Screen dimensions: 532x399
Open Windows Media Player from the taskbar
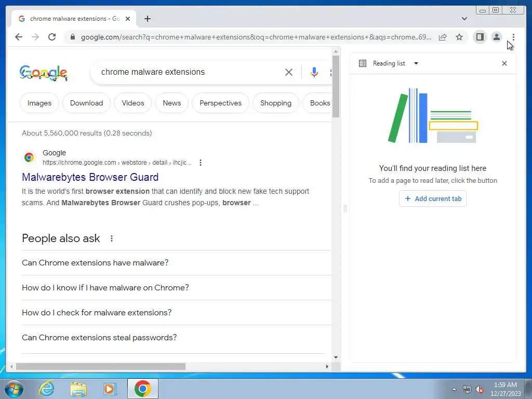pos(110,389)
